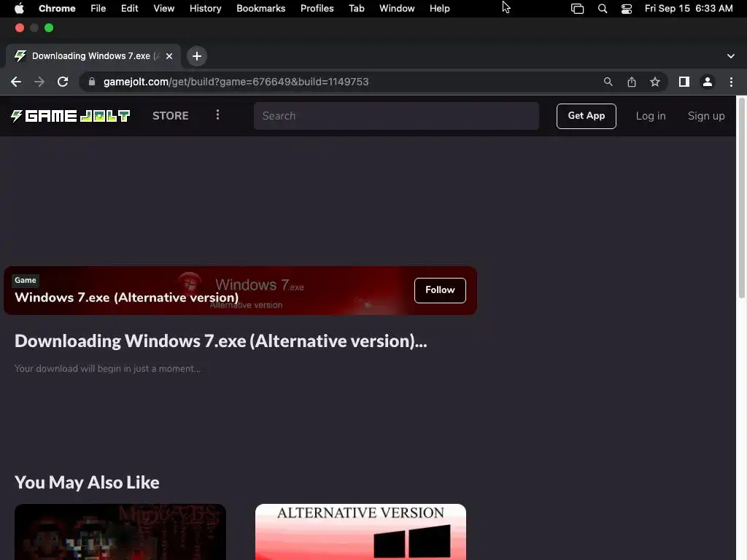Click the date and time display
The image size is (747, 560).
[689, 9]
